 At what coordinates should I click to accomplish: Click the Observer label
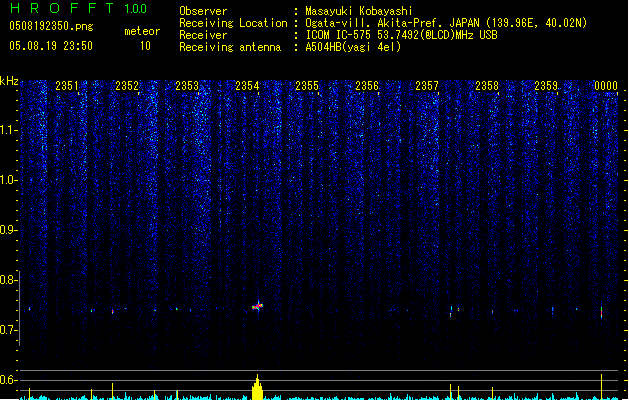(203, 11)
